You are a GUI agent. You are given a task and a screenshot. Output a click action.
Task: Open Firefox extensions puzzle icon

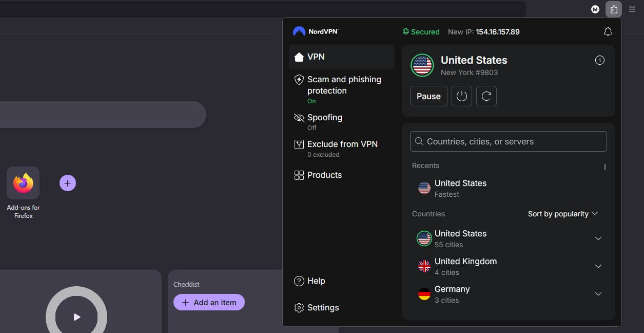point(614,9)
